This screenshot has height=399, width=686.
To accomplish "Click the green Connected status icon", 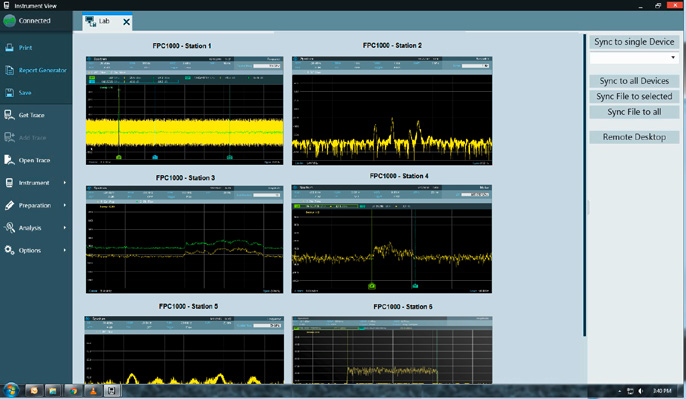I will 9,21.
